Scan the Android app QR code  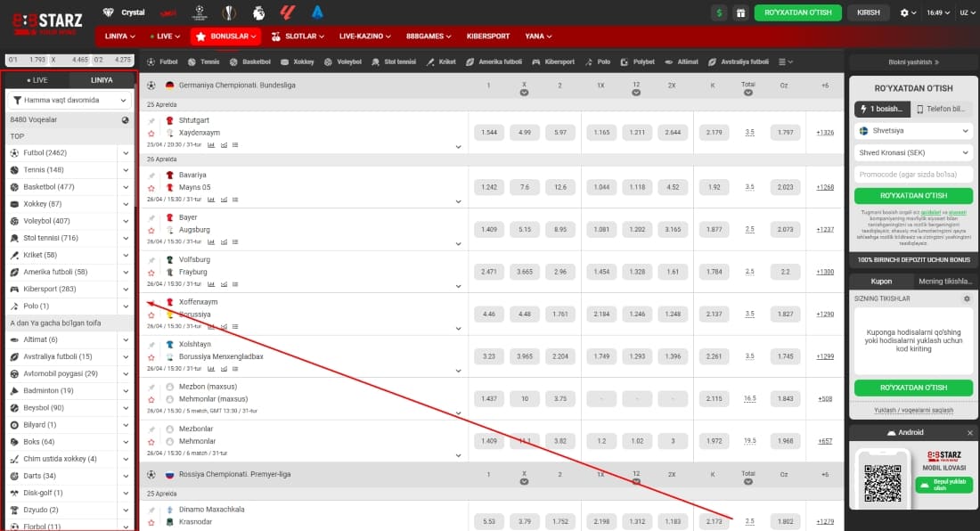[x=883, y=483]
